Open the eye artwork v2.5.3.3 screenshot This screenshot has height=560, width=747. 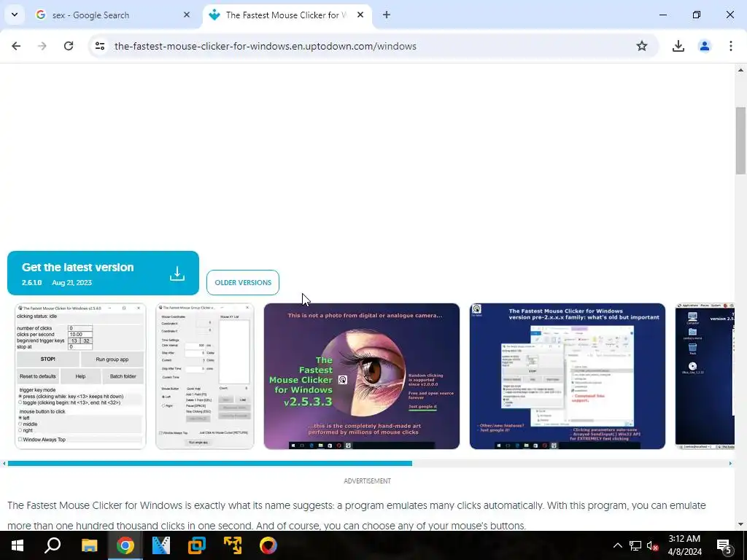[x=362, y=376]
